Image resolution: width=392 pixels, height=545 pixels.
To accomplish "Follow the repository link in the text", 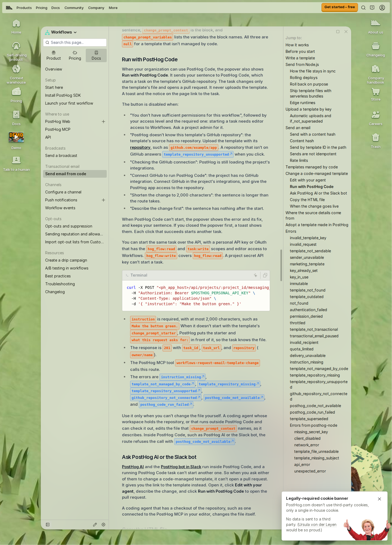I will [x=140, y=147].
